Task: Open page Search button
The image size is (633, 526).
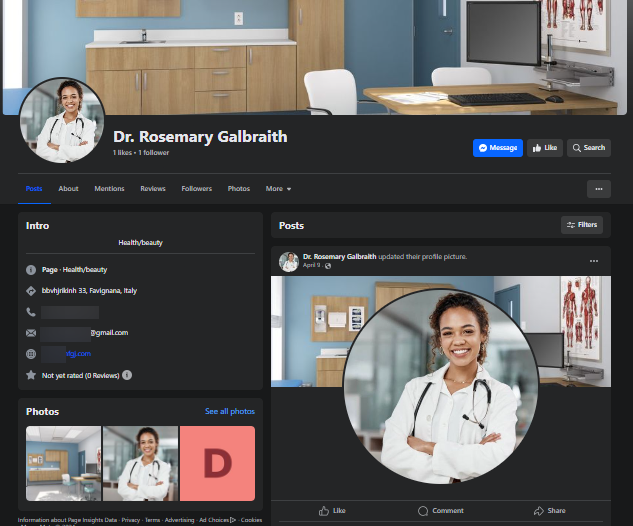Action: tap(589, 148)
